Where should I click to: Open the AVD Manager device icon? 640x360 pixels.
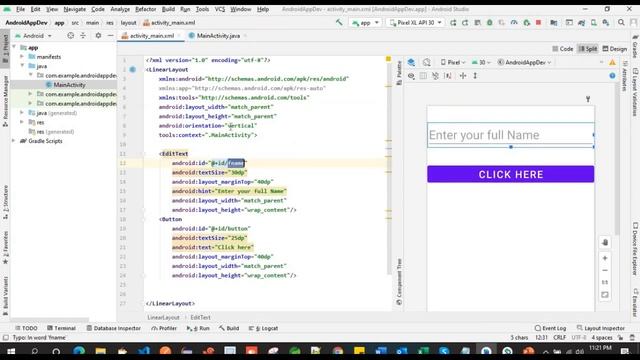593,23
